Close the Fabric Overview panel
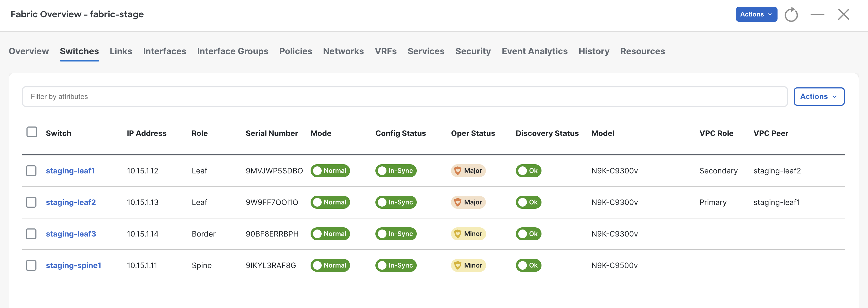 click(x=843, y=15)
